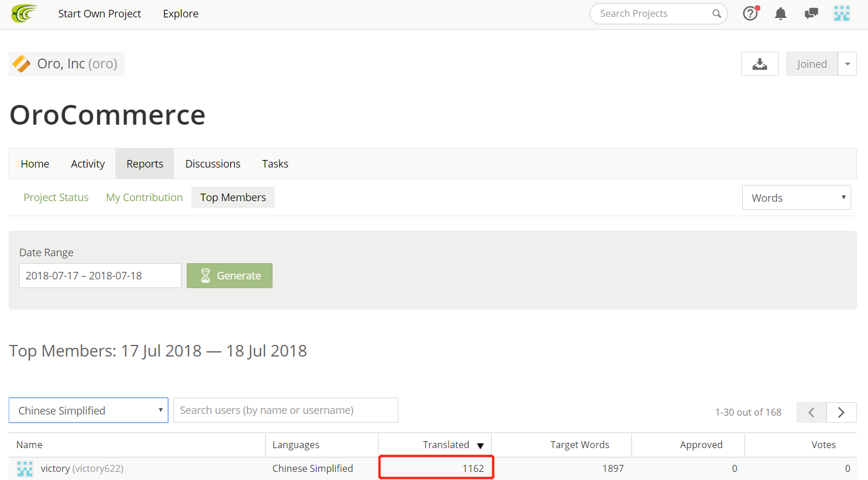
Task: Click the OroCommerce project title
Action: click(x=107, y=115)
